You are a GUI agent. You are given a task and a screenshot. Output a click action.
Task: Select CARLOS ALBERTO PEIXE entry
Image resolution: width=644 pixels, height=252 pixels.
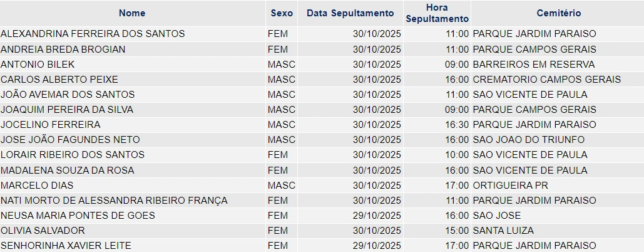click(59, 79)
